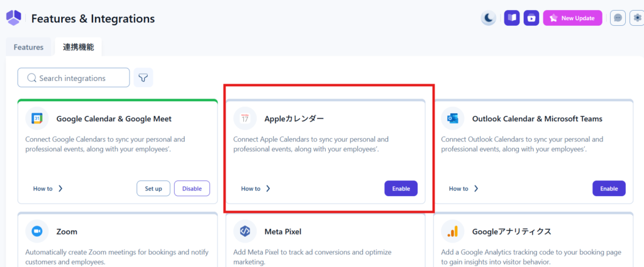Enable Outlook Calendar & Microsoft Teams
Viewport: 644px width, 267px height.
609,188
